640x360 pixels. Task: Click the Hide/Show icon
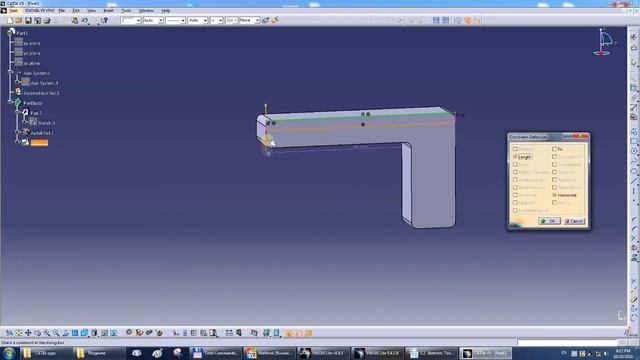click(x=104, y=333)
